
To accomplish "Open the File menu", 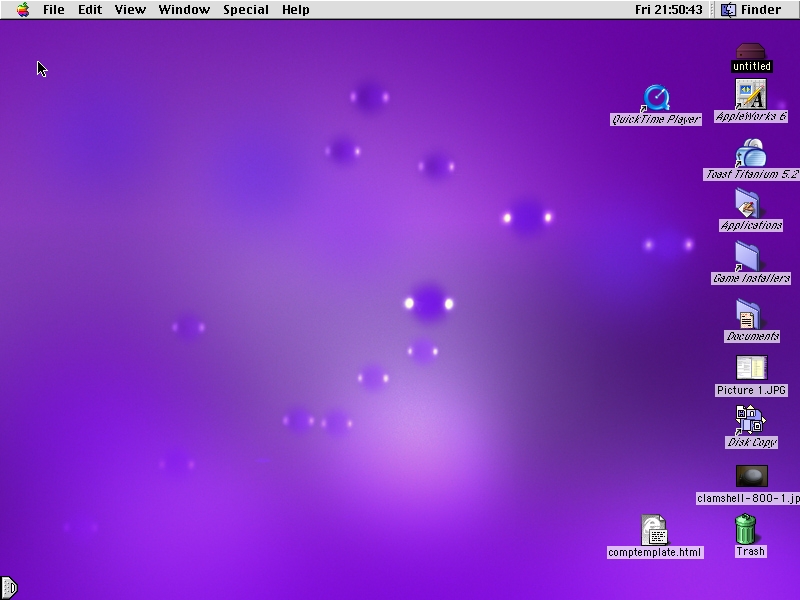I will point(53,10).
